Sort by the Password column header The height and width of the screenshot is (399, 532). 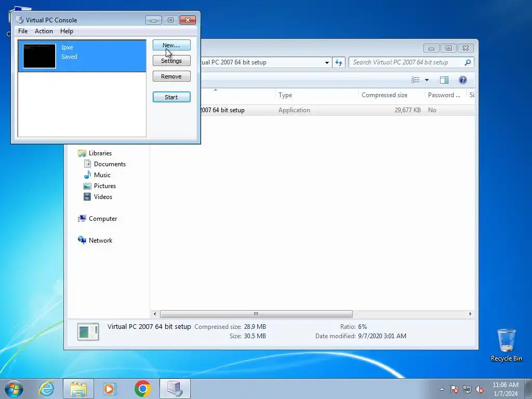(x=445, y=95)
